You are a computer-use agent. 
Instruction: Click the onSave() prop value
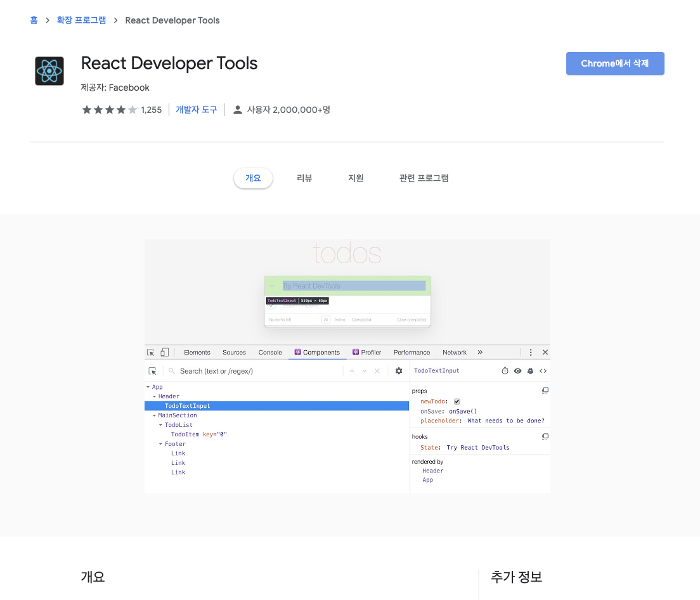click(462, 411)
